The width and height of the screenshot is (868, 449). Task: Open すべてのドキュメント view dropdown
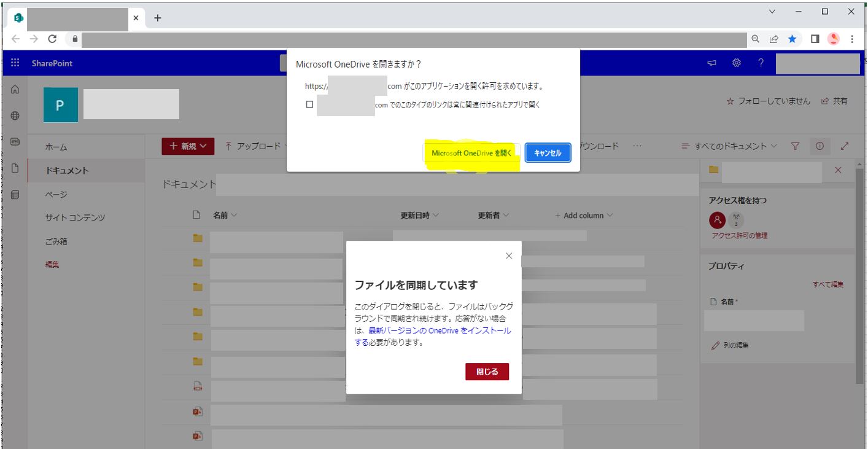click(x=729, y=146)
